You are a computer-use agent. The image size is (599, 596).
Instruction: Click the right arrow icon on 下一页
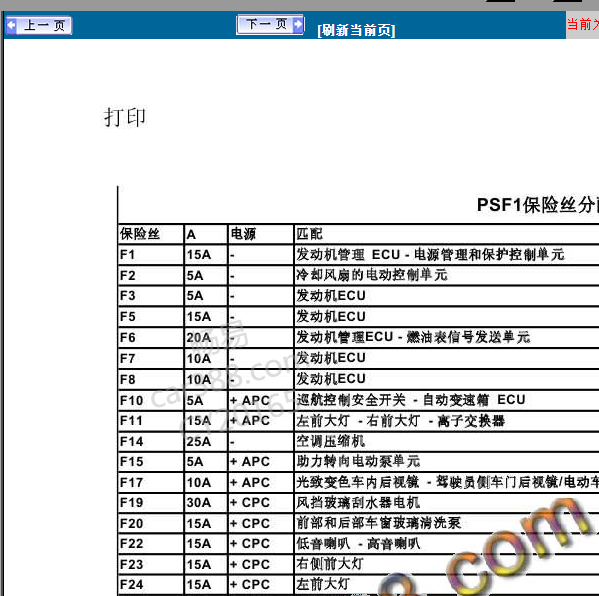click(298, 25)
